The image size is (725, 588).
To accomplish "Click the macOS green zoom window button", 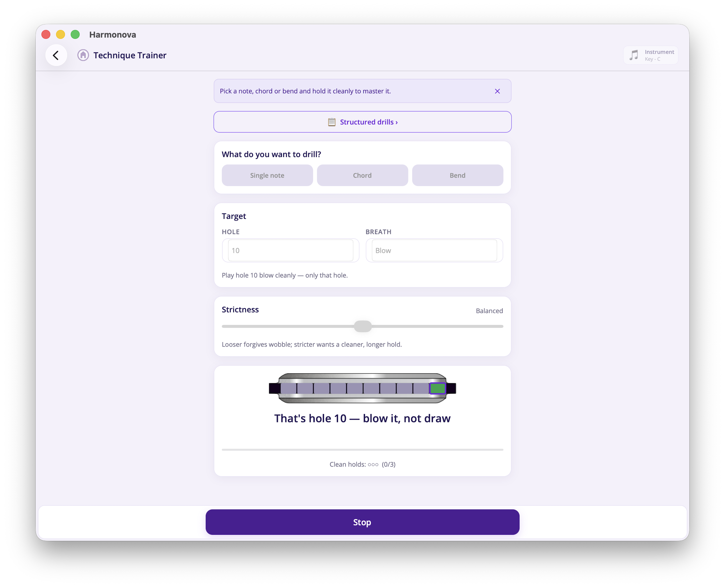I will point(75,34).
